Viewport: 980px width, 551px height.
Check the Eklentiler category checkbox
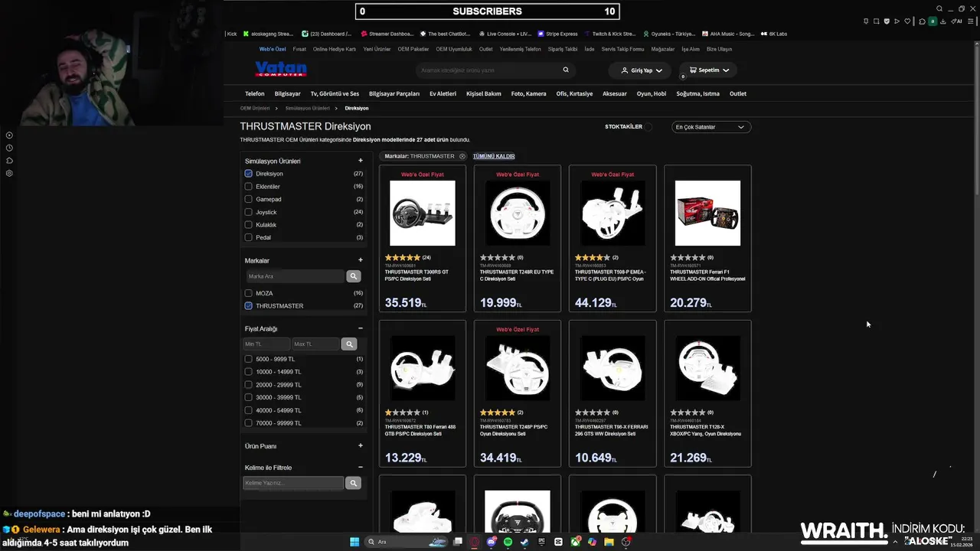(248, 187)
